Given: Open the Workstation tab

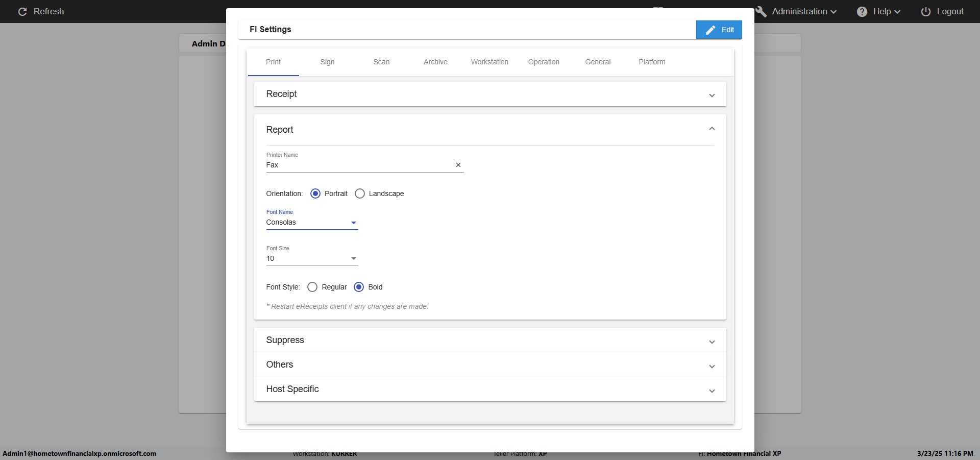Looking at the screenshot, I should tap(489, 62).
